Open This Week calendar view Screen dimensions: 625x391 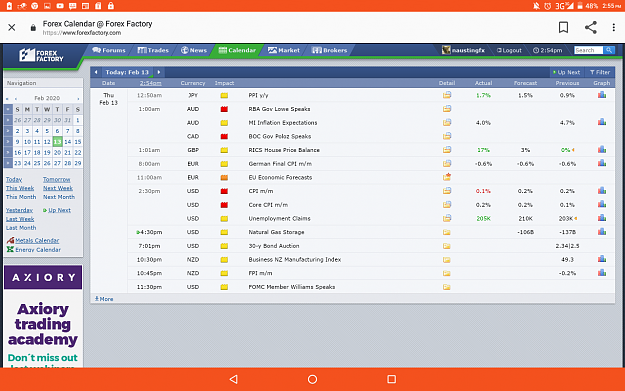(x=20, y=188)
